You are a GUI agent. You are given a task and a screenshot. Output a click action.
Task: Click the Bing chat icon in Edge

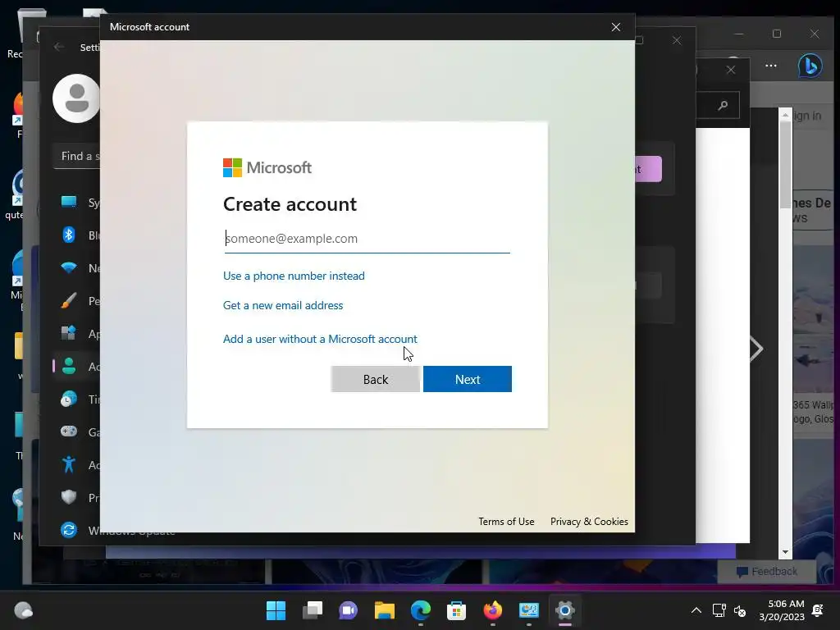pos(810,66)
